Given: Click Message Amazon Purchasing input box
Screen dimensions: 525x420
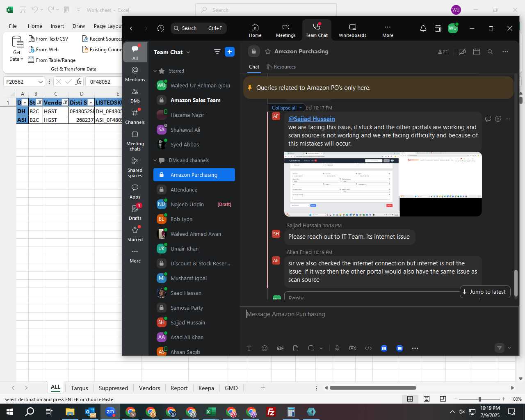Looking at the screenshot, I should [x=379, y=314].
